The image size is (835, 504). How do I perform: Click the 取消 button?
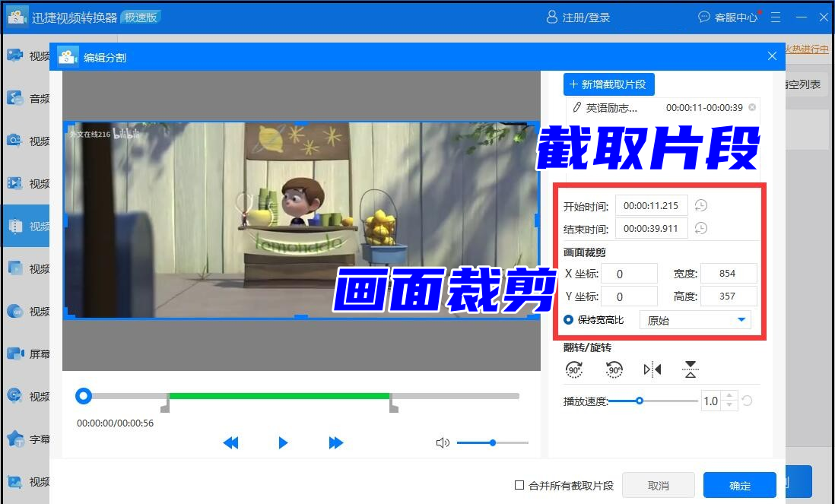659,485
